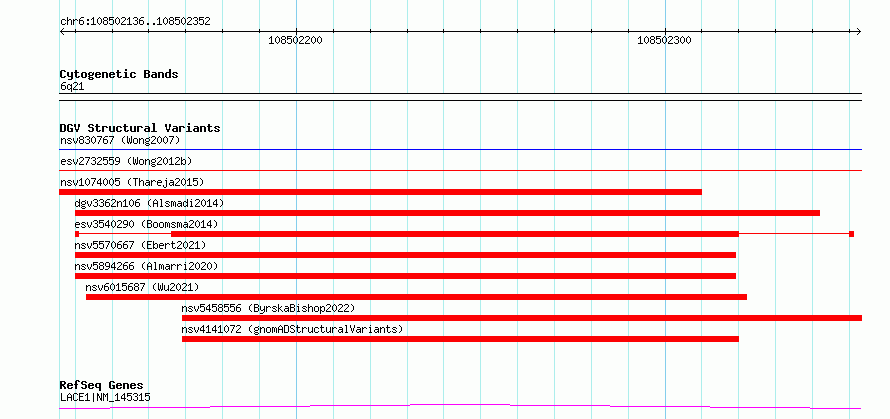This screenshot has height=419, width=890.
Task: Click the chr6:108502136..108502352 region label
Action: (135, 22)
